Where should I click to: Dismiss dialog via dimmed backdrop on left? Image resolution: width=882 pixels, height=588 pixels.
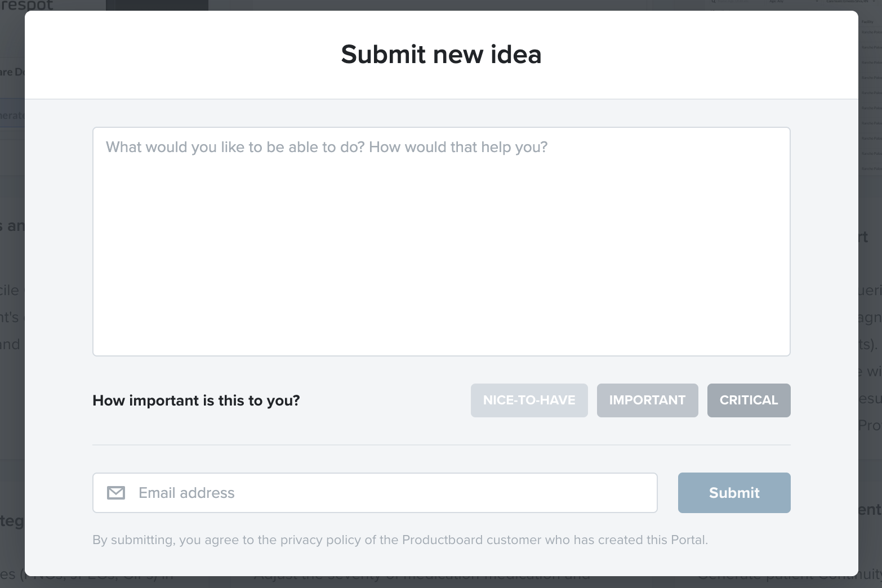pyautogui.click(x=12, y=394)
